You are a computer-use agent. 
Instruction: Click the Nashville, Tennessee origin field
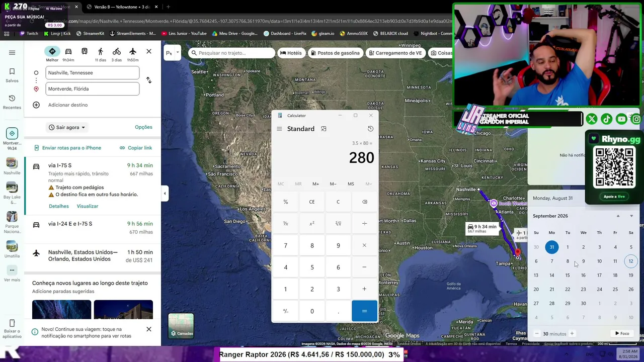93,73
